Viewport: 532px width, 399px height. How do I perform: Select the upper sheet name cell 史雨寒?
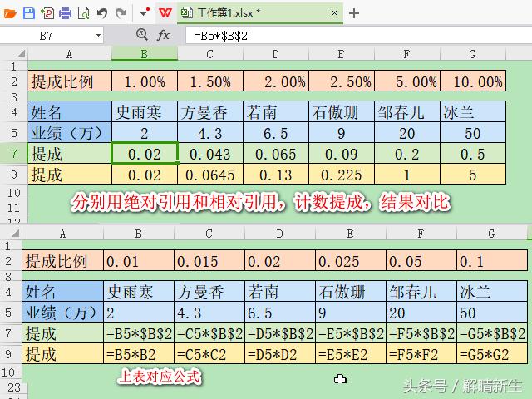pyautogui.click(x=145, y=112)
